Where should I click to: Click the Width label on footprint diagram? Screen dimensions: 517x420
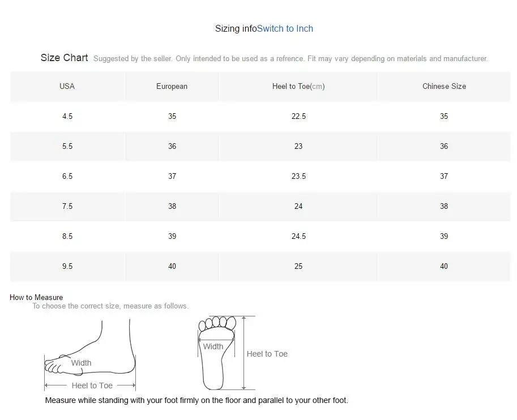tap(213, 347)
